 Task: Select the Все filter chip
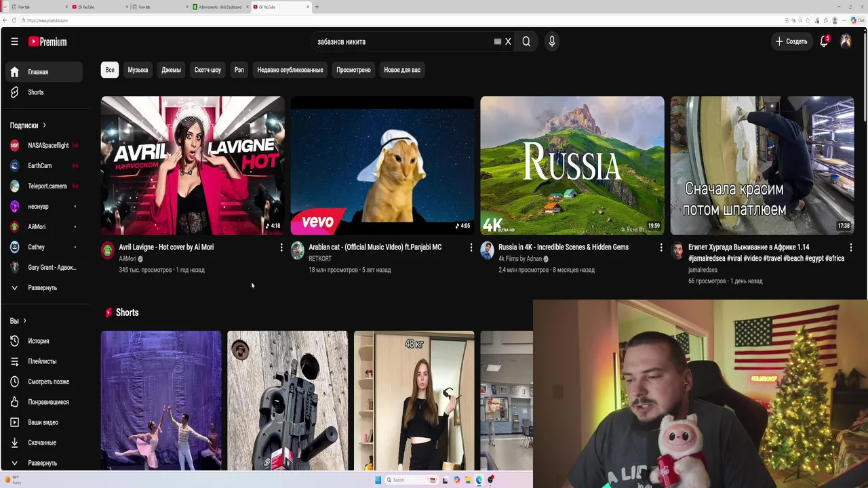[110, 70]
